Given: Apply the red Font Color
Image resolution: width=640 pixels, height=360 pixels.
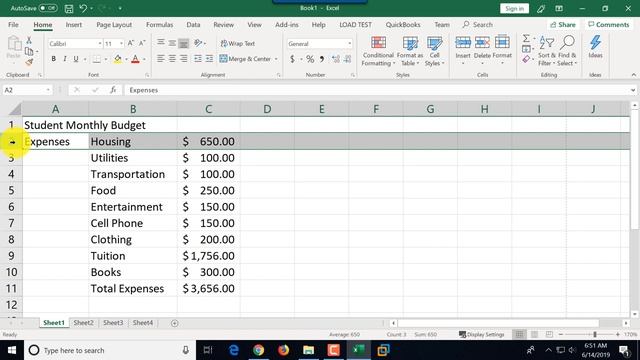Looking at the screenshot, I should pyautogui.click(x=136, y=59).
